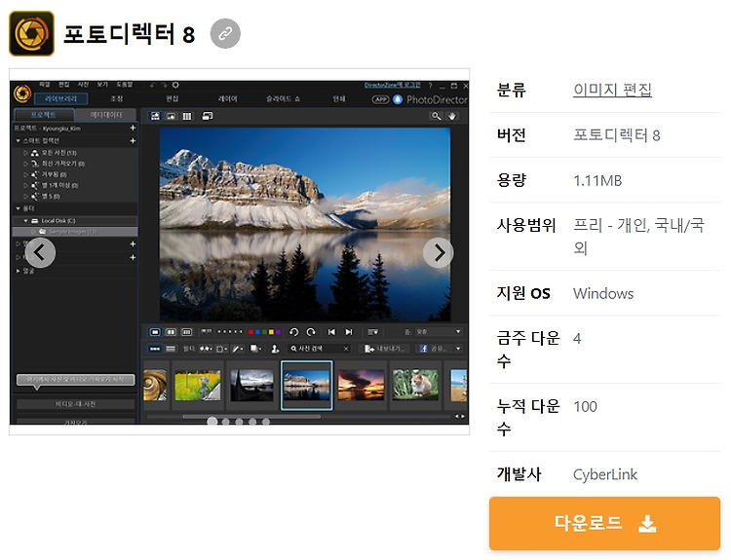Select the third carousel pagination dot
Screen dimensions: 731x560
[239, 422]
